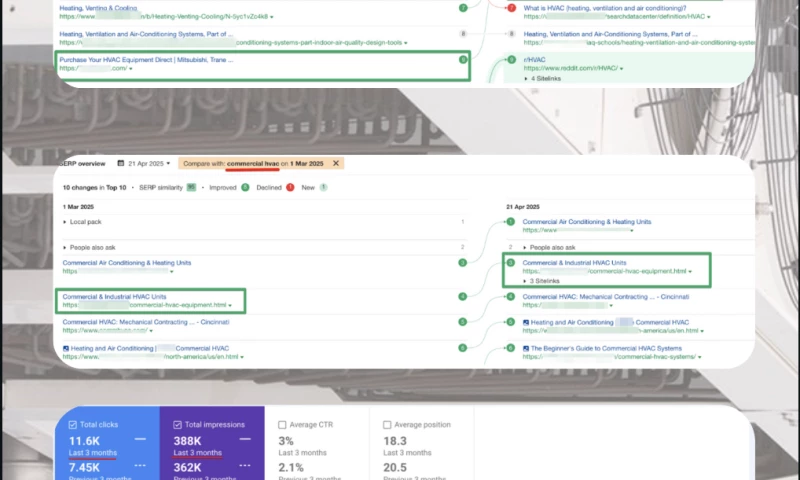Click the '1 Mar 2025' column heading
This screenshot has height=480, width=800.
click(x=78, y=207)
